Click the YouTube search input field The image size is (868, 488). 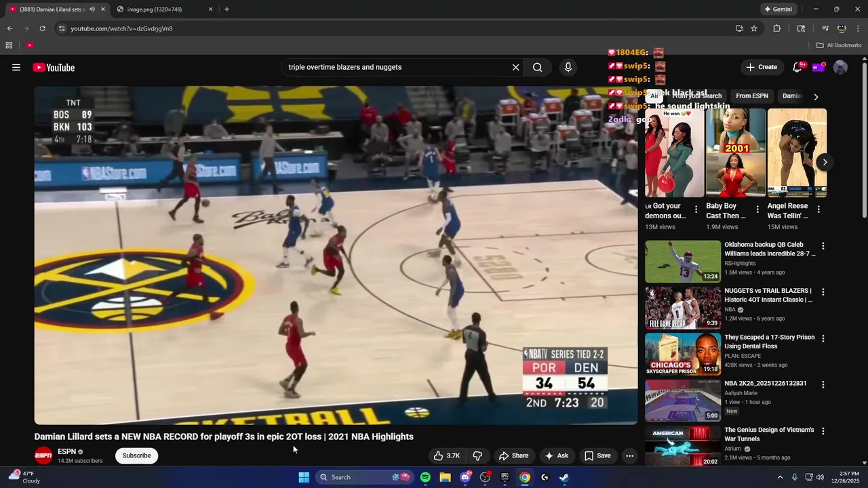[397, 67]
